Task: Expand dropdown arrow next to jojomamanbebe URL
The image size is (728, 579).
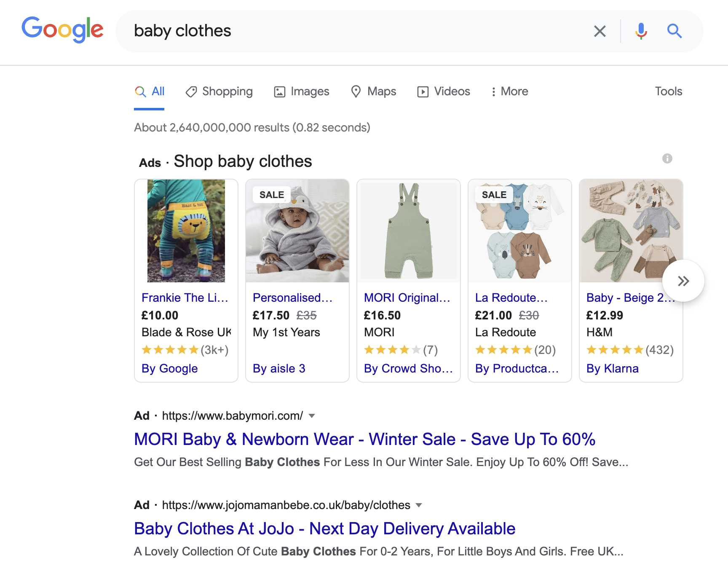Action: tap(419, 505)
